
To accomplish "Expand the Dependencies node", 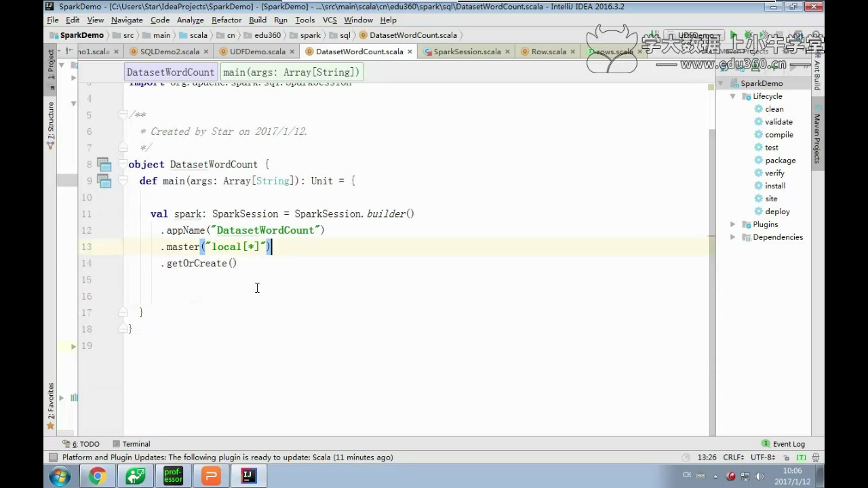I will (x=732, y=237).
